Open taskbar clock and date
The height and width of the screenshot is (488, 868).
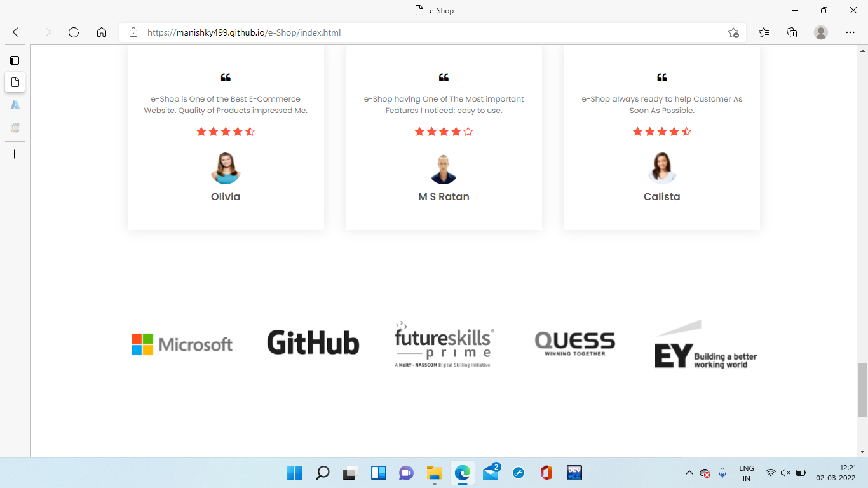click(x=835, y=473)
